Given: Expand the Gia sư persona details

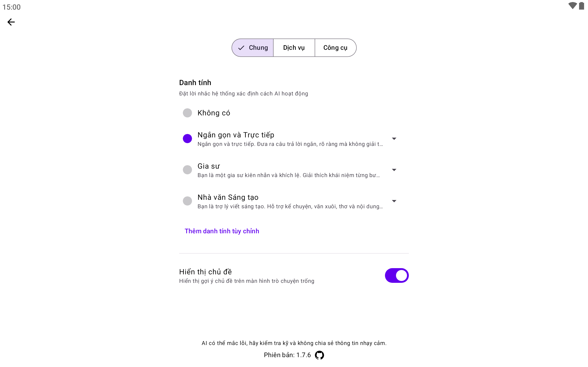Looking at the screenshot, I should pyautogui.click(x=394, y=170).
